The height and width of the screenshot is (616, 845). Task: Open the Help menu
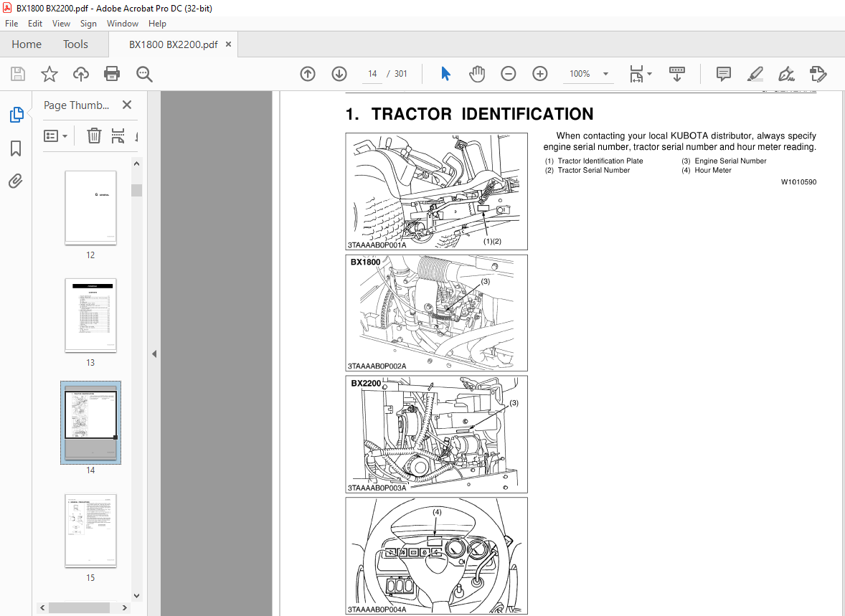[x=157, y=24]
